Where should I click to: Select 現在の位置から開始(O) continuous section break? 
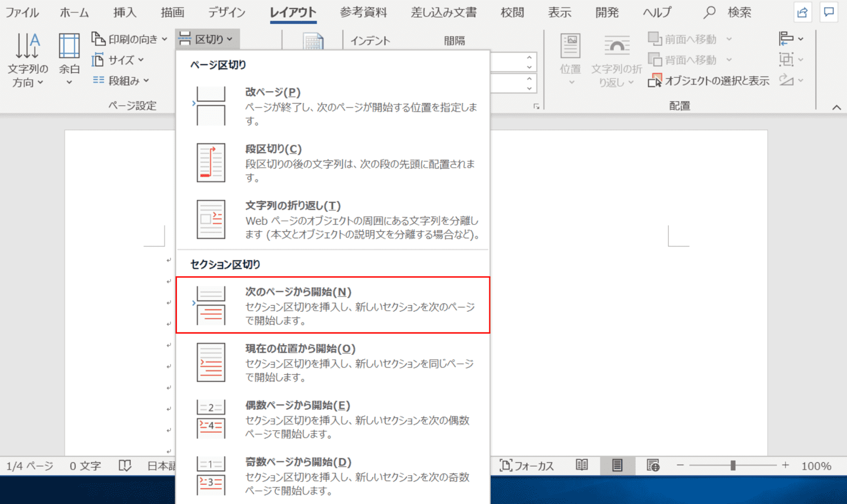(x=333, y=362)
